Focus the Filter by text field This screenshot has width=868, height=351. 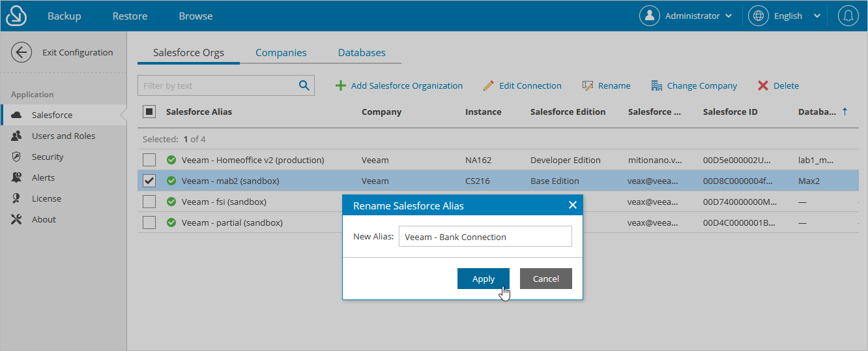click(217, 85)
